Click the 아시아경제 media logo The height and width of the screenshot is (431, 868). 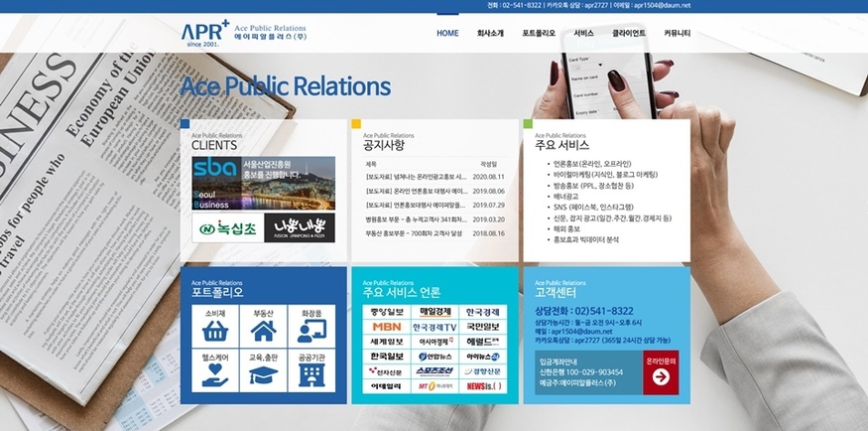click(435, 342)
